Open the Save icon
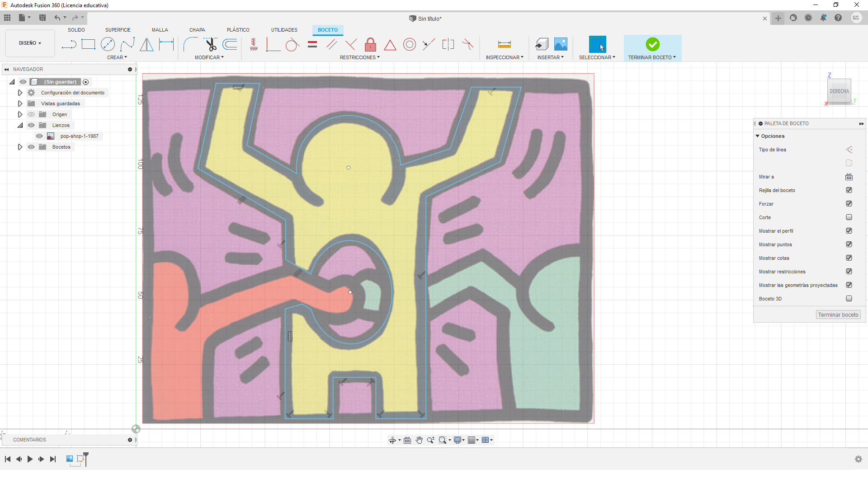Viewport: 868px width, 488px height. 42,18
